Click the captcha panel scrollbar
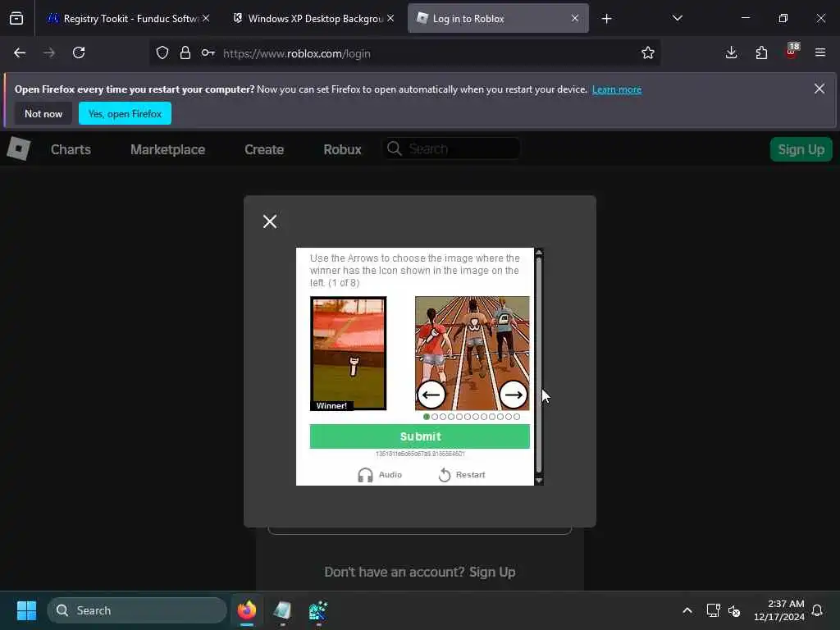This screenshot has width=840, height=630. [x=539, y=367]
